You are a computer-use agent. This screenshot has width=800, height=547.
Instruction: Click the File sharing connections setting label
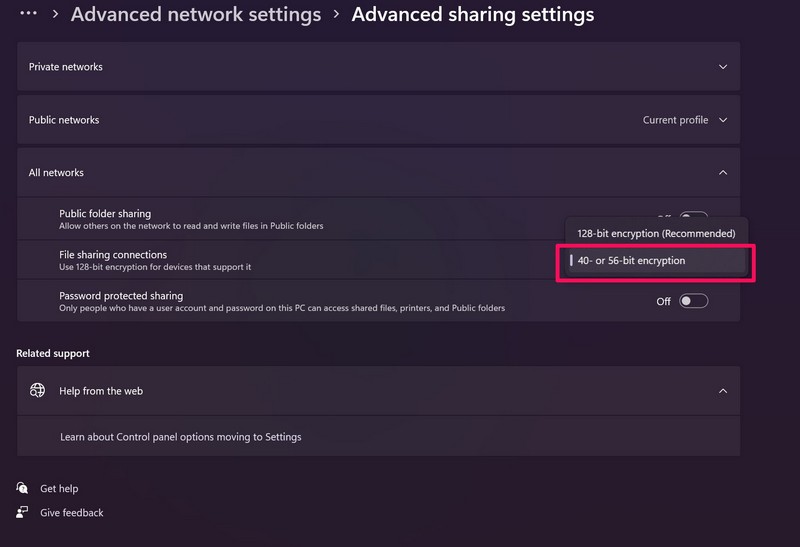(113, 255)
